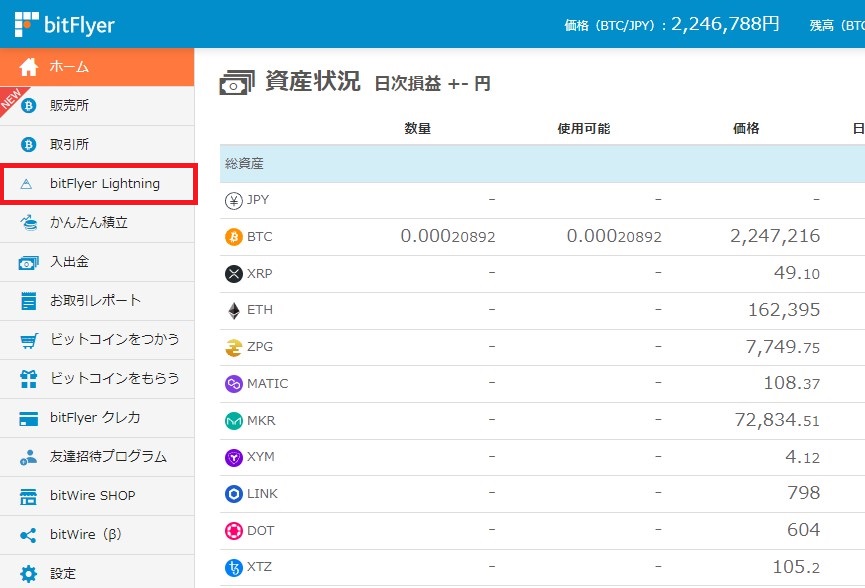This screenshot has width=865, height=588.
Task: Click BTC price 2,247,216
Action: point(775,236)
